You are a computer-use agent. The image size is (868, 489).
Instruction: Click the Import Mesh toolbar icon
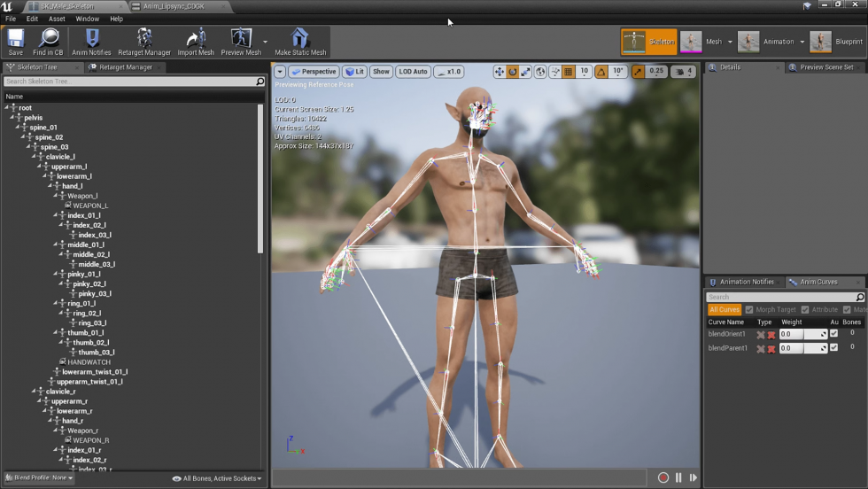coord(196,38)
